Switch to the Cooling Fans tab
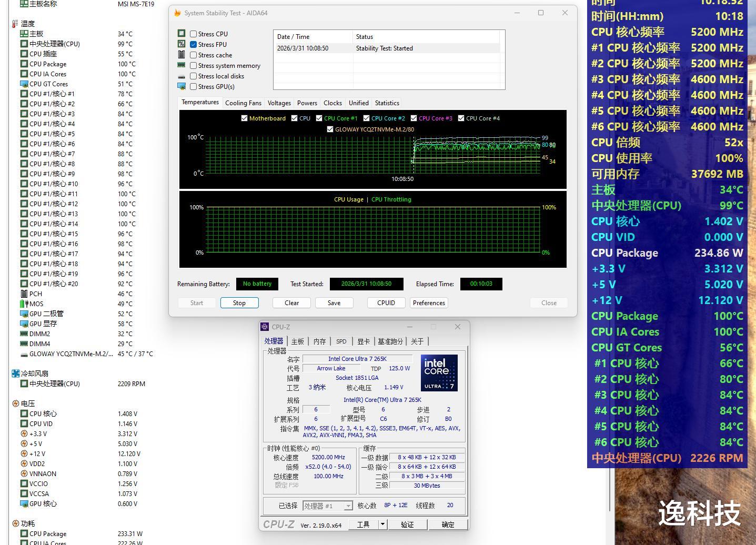Viewport: 756px width, 545px height. coord(243,103)
